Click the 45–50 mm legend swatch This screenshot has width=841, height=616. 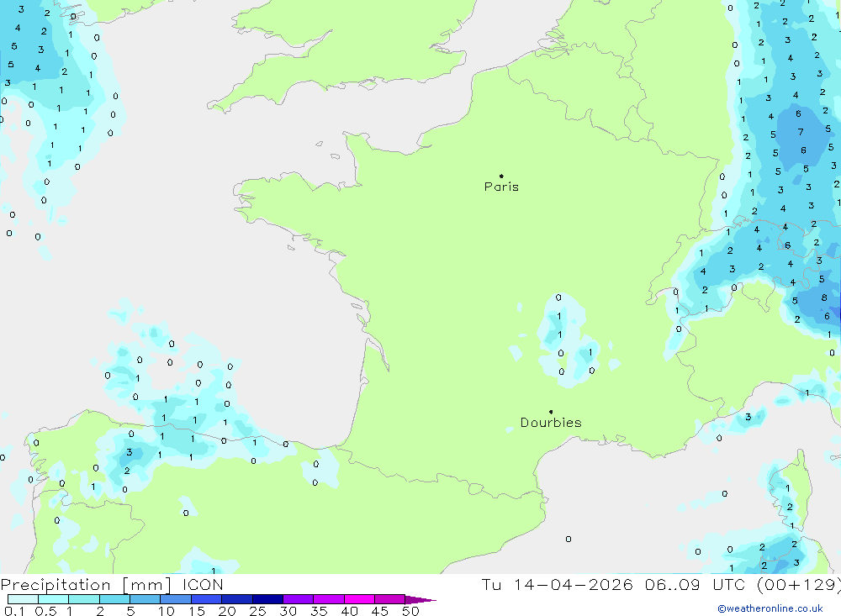[389, 599]
